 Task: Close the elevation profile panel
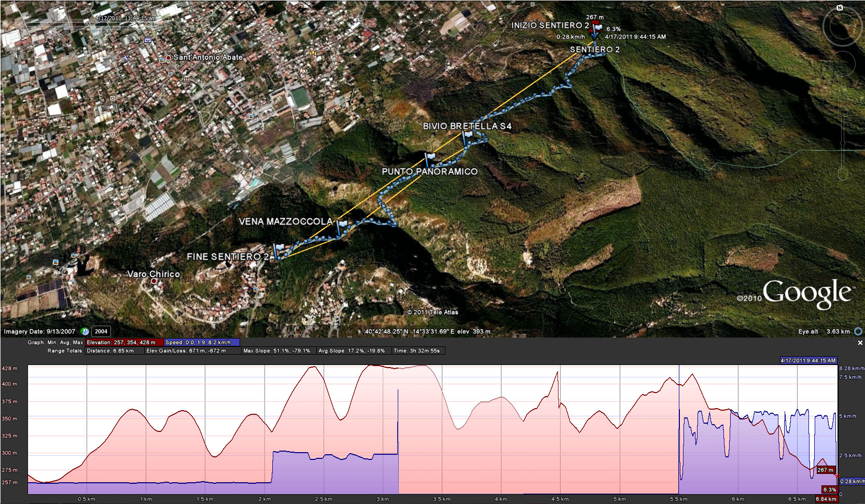pyautogui.click(x=860, y=343)
